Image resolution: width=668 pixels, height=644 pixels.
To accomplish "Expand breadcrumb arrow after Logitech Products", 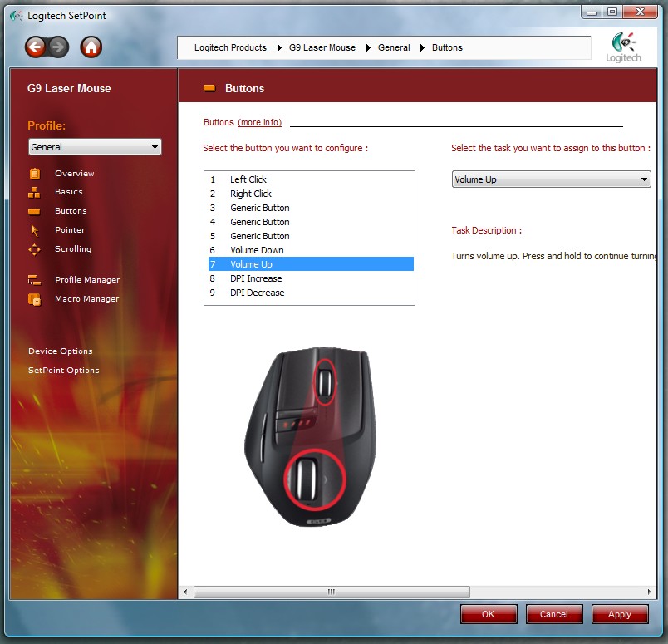I will pos(279,47).
